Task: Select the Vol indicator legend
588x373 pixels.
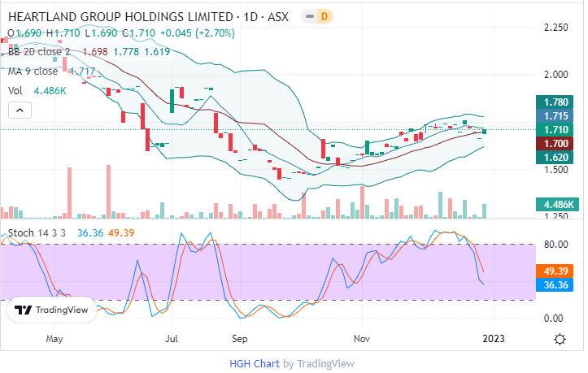Action: tap(15, 91)
